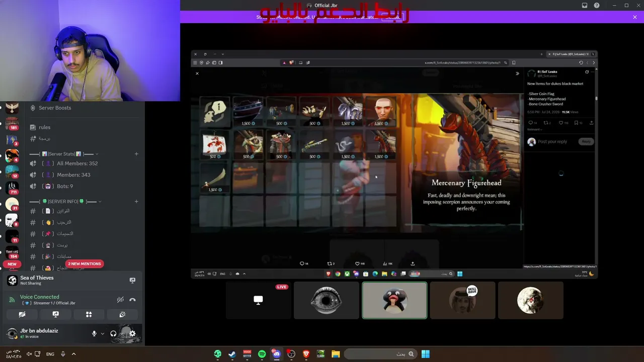Open the server with the 12 badge
The image size is (644, 362).
point(12,171)
